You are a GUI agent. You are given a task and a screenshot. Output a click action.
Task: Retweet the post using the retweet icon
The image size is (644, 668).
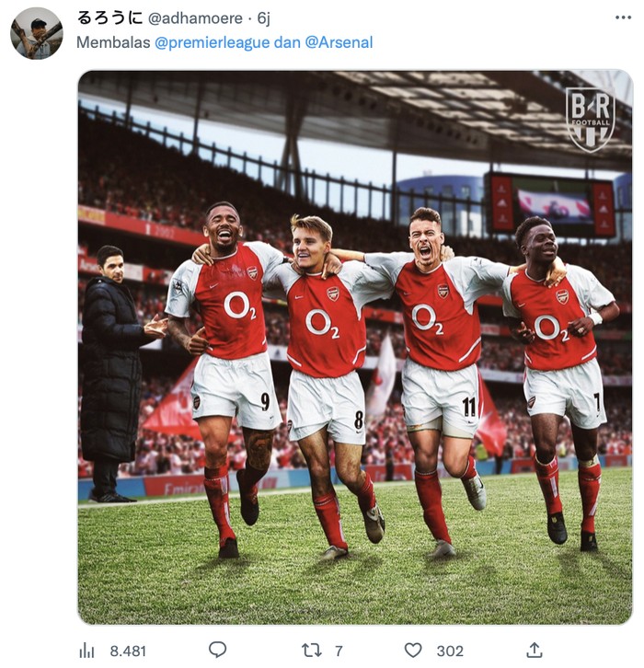tap(312, 650)
